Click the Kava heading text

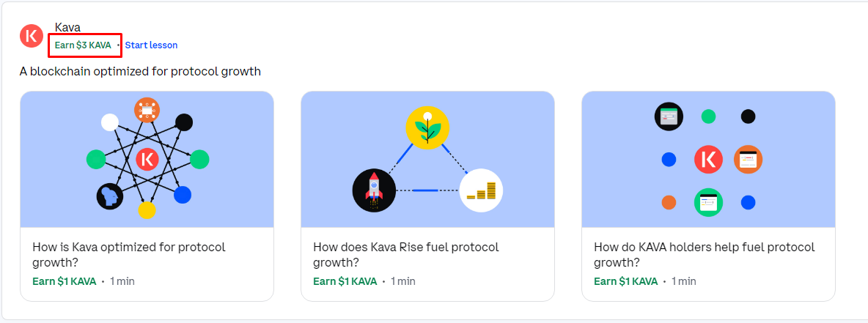(x=67, y=26)
